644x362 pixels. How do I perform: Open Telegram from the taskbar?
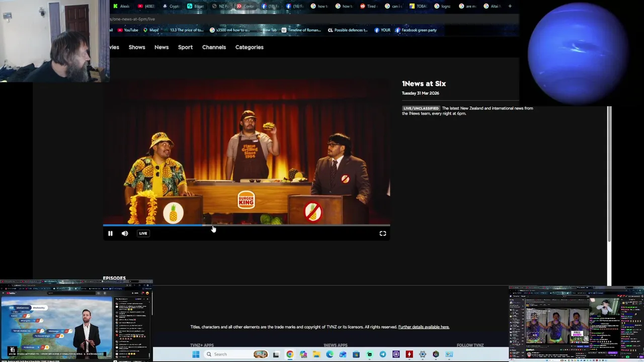(x=383, y=354)
